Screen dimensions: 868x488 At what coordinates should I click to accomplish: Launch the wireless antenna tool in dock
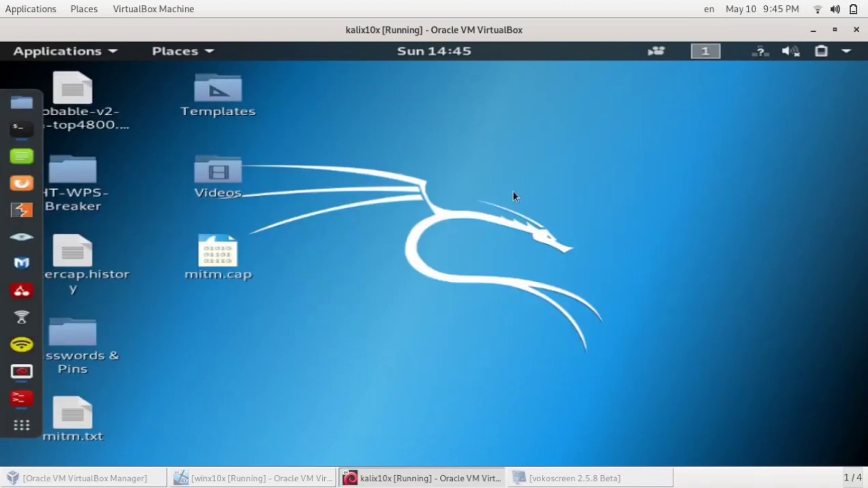pyautogui.click(x=22, y=318)
